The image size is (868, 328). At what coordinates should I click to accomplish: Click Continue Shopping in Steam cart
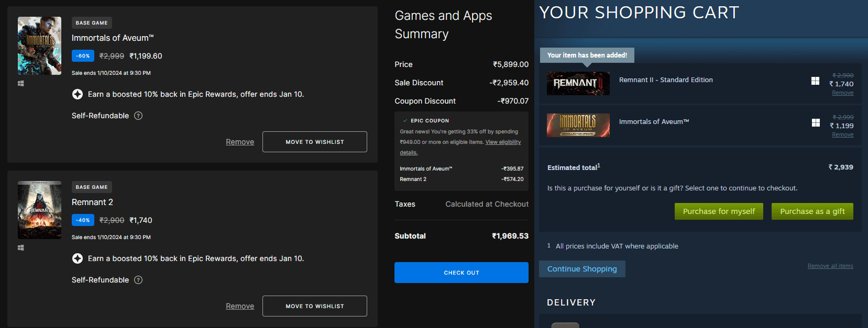(x=582, y=269)
